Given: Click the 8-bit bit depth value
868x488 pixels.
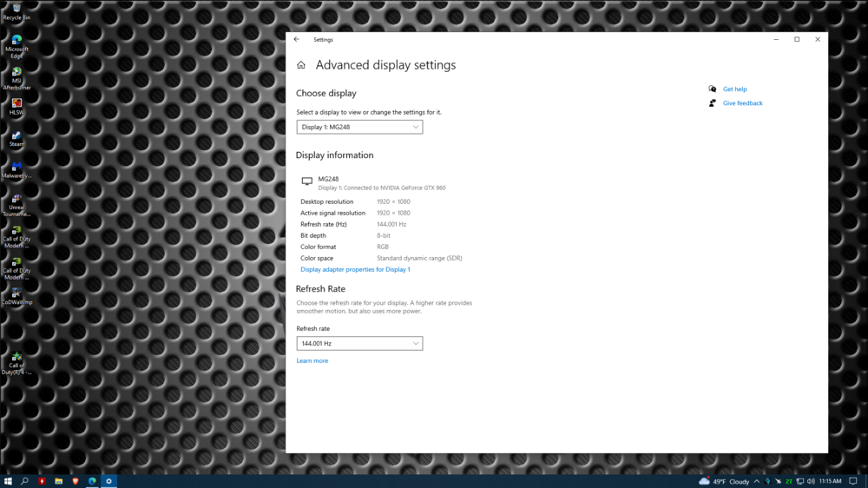Looking at the screenshot, I should tap(384, 235).
